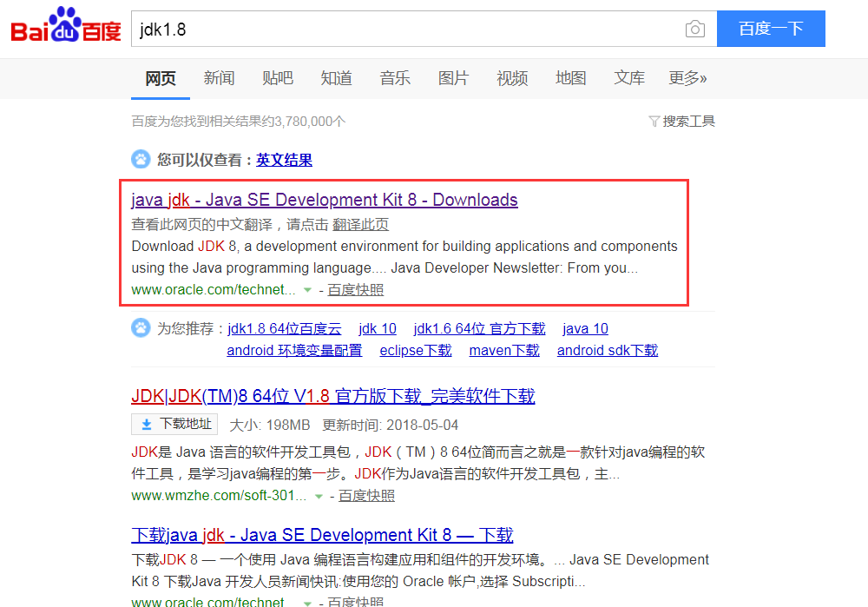Click www.oracle.com/technet URL in first result
Screen dimensions: 868x607
[214, 290]
